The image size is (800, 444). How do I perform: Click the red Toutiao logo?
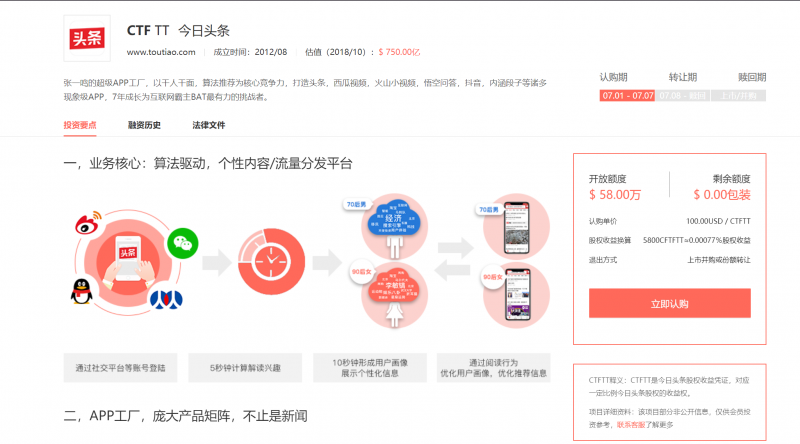[86, 39]
